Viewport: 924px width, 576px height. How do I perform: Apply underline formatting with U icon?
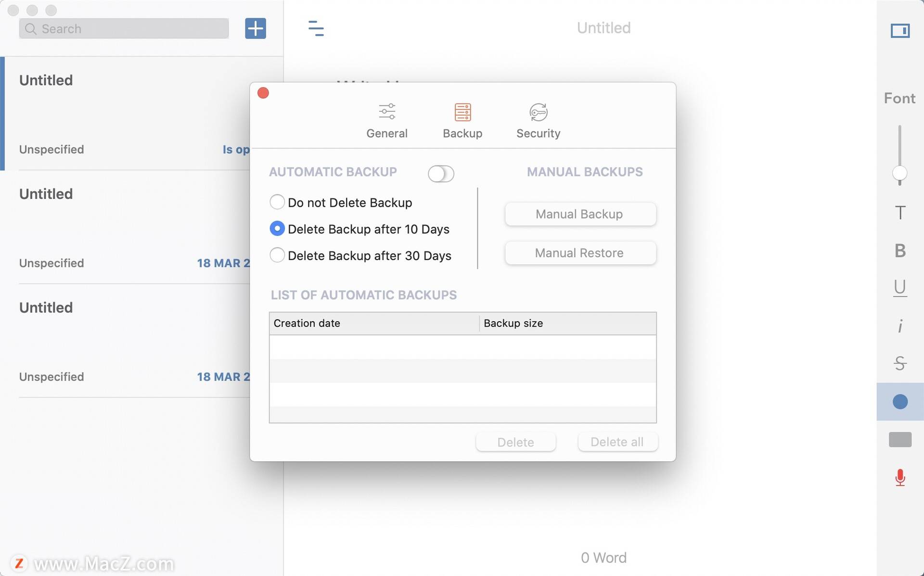[x=900, y=288]
